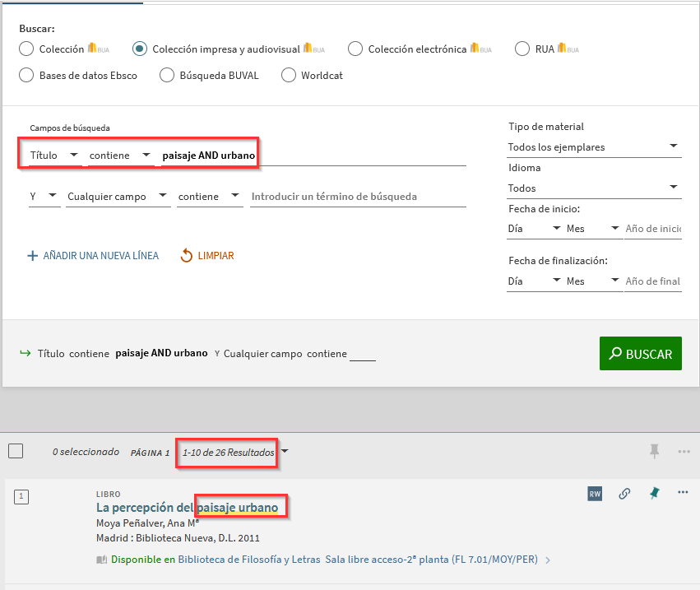Open the Tipo de material dropdown
This screenshot has width=700, height=590.
(594, 147)
